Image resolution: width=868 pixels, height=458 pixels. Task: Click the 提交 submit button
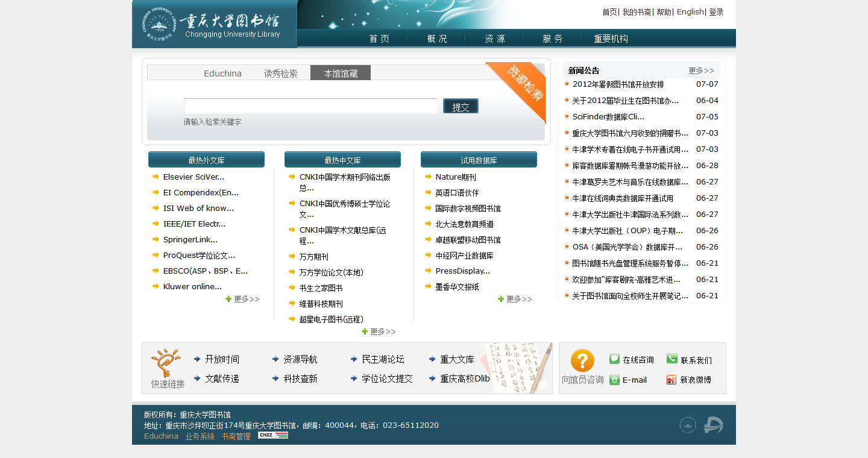pyautogui.click(x=461, y=106)
